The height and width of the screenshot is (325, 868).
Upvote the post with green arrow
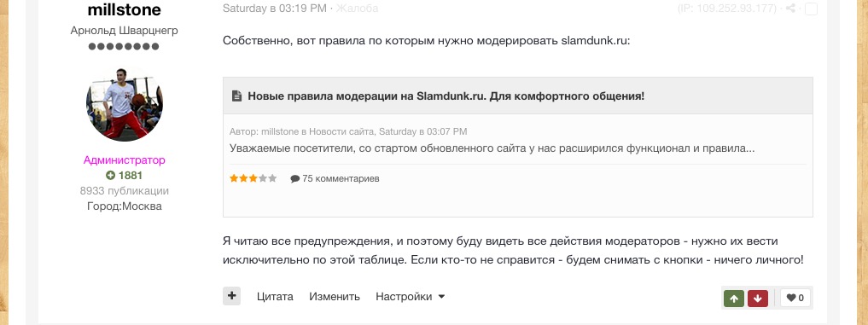(734, 299)
